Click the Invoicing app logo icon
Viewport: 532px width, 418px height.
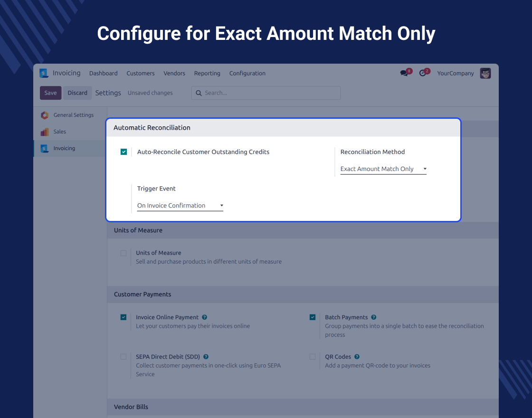click(x=44, y=73)
